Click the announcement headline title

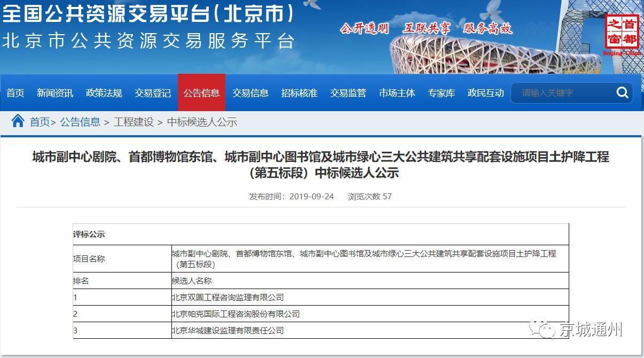[321, 165]
